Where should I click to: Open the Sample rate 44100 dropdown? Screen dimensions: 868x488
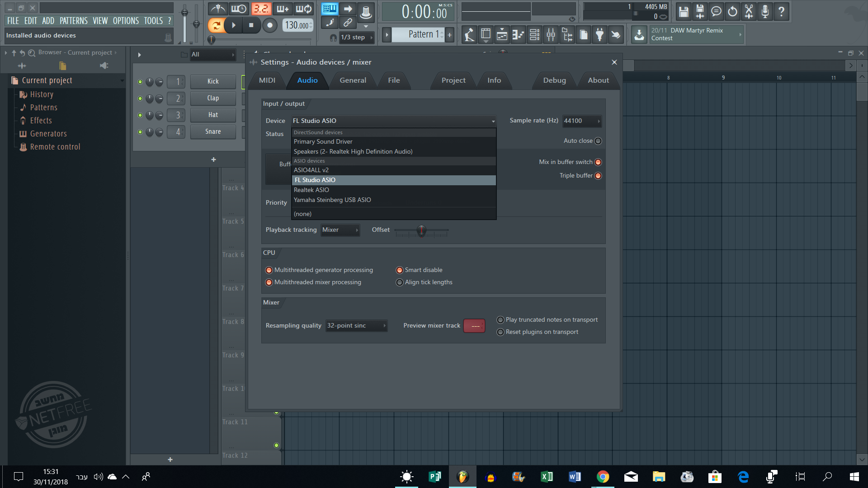(582, 121)
